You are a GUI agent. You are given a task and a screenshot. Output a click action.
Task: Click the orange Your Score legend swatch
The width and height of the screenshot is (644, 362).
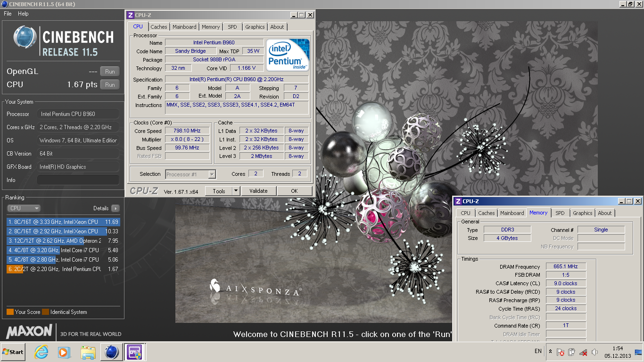pyautogui.click(x=10, y=312)
